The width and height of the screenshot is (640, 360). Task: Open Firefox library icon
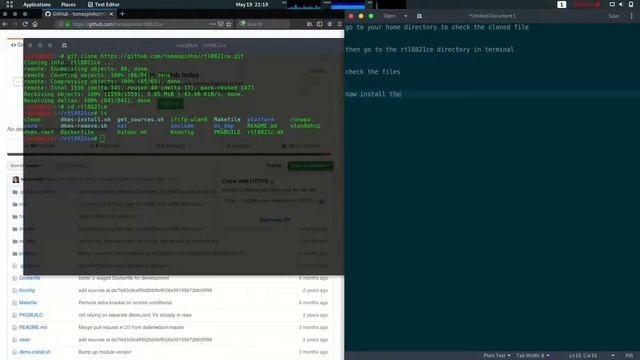(x=309, y=24)
